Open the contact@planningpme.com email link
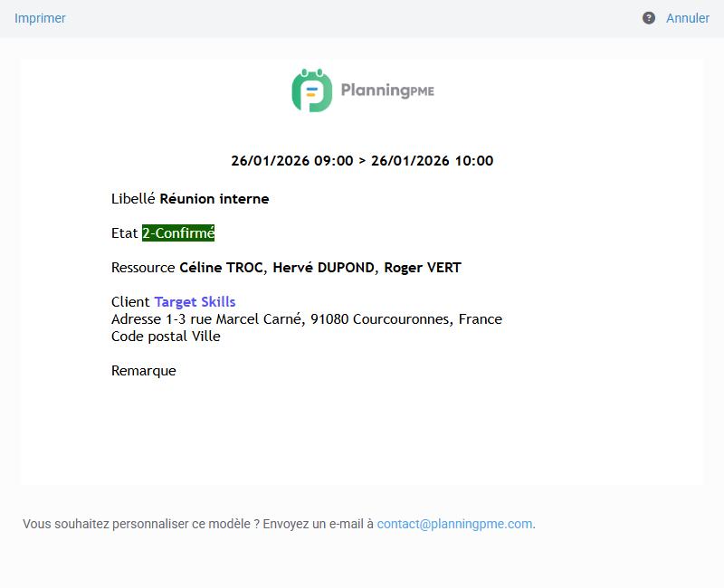This screenshot has width=724, height=588. (x=454, y=525)
